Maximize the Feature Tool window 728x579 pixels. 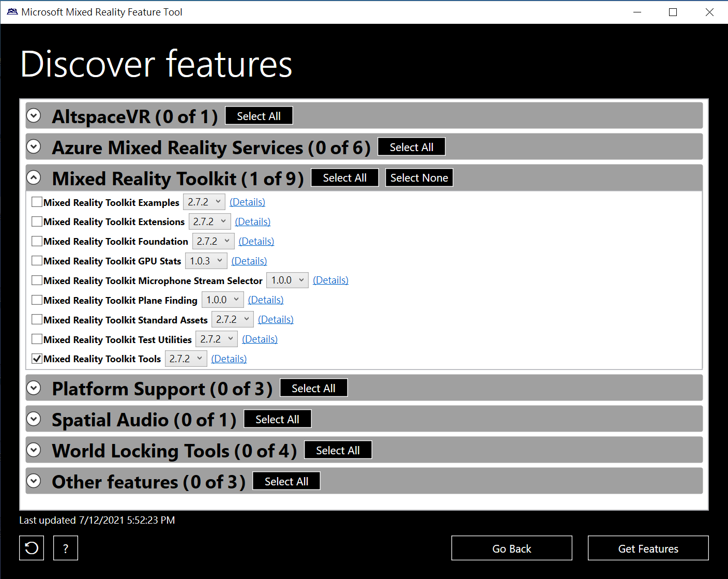click(673, 12)
